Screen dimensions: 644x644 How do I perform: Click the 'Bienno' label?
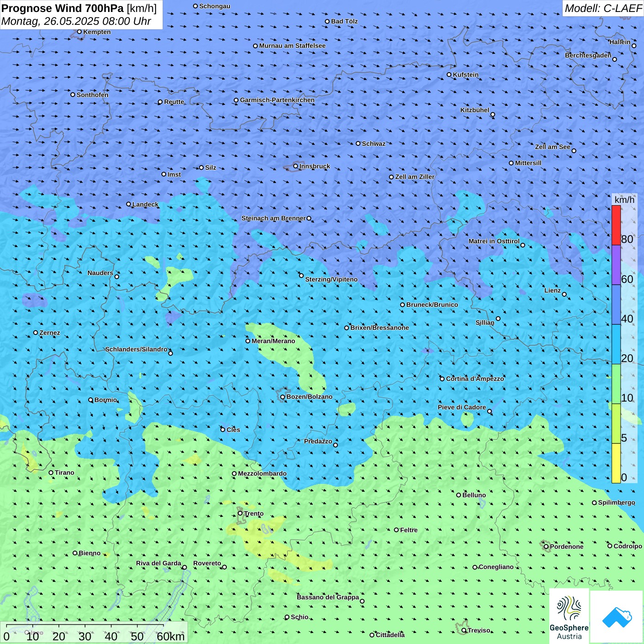(x=89, y=553)
